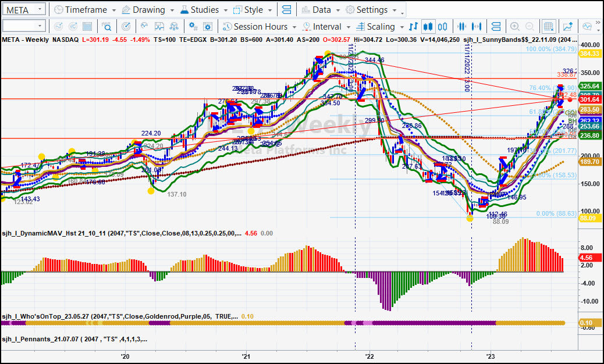The image size is (604, 364).
Task: Open the Data menu
Action: coord(321,10)
